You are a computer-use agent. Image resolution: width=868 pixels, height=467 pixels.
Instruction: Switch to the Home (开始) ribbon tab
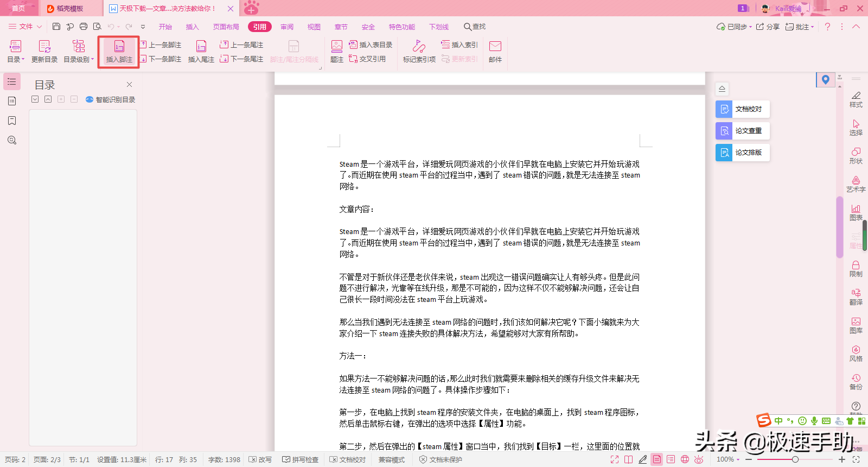tap(165, 27)
